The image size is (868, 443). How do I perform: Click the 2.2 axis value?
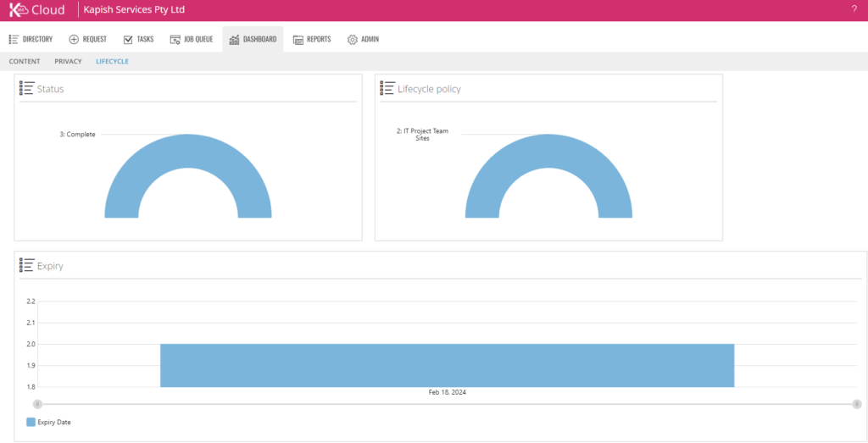pos(31,302)
